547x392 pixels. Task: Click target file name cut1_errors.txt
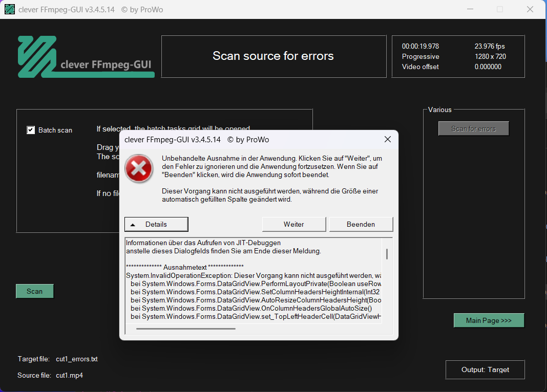(77, 359)
